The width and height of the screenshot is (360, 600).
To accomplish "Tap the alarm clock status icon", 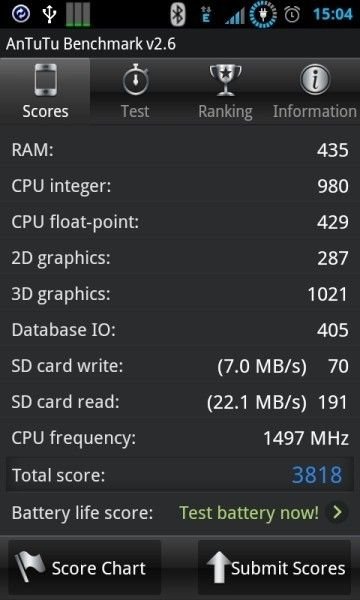I will (292, 15).
